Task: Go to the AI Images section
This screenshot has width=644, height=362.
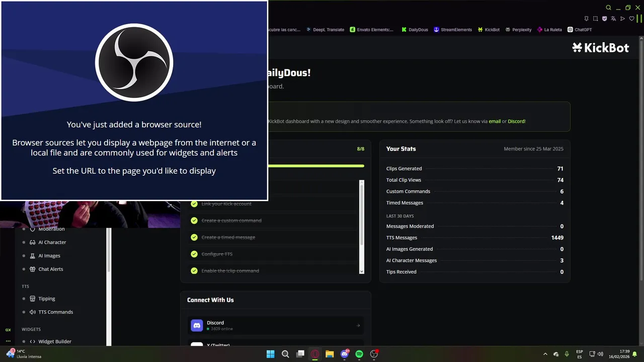Action: pyautogui.click(x=49, y=256)
